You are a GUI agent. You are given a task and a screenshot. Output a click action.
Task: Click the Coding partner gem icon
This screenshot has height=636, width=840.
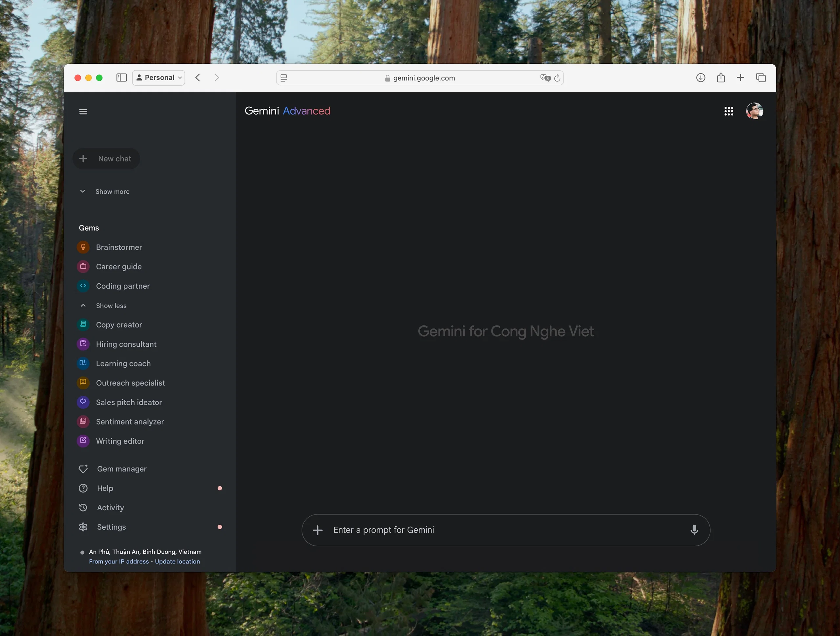coord(83,285)
